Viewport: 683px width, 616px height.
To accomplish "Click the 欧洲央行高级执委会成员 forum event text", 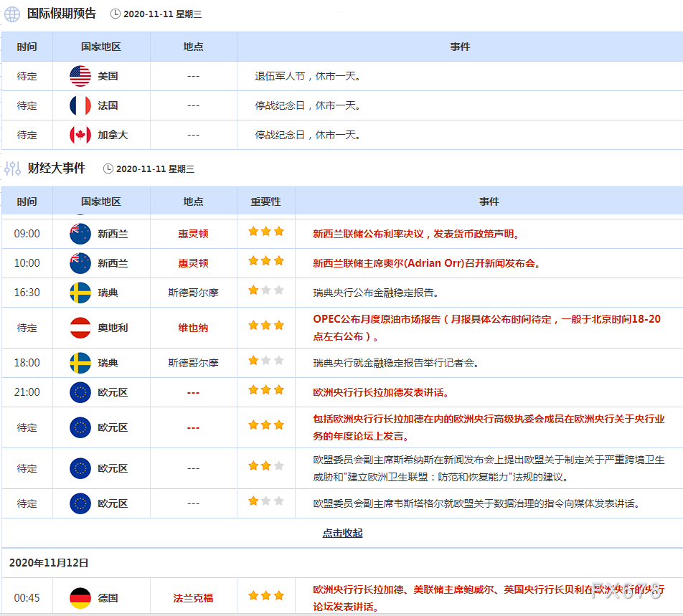I will pos(489,427).
